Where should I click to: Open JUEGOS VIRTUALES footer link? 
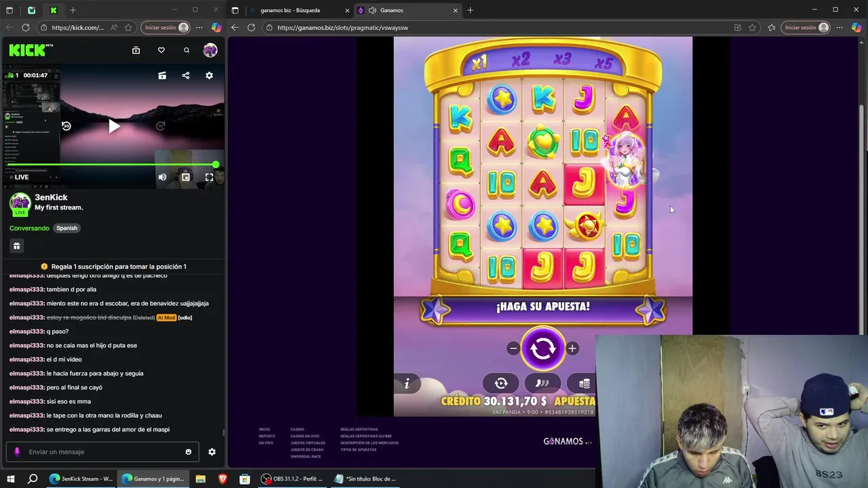click(x=308, y=443)
